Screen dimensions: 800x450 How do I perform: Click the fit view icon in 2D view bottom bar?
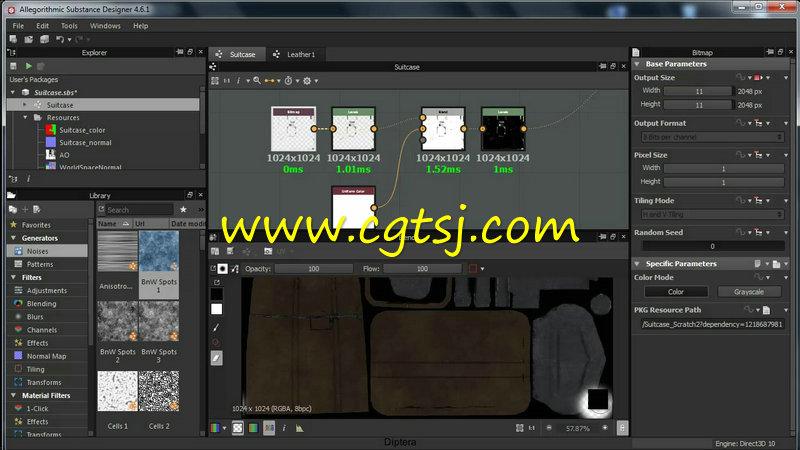click(x=519, y=428)
